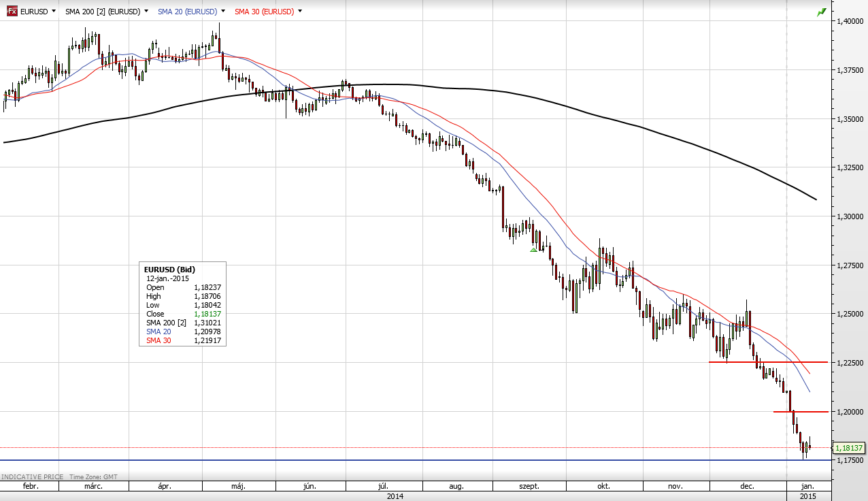Click the 12-jan.-2015 date in the data box
The image size is (868, 501).
click(167, 278)
